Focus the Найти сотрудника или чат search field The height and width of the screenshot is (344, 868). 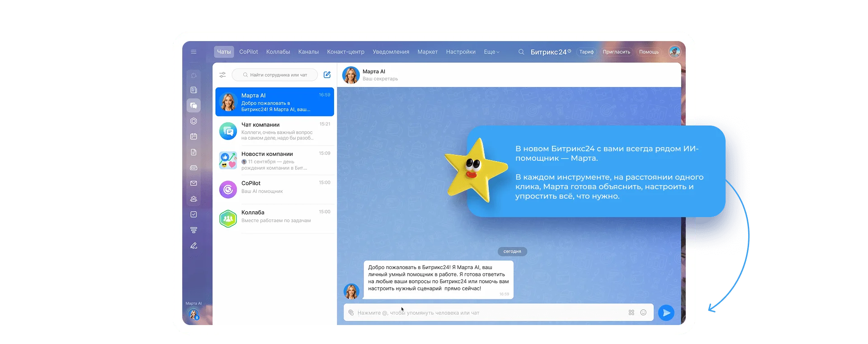pyautogui.click(x=275, y=75)
